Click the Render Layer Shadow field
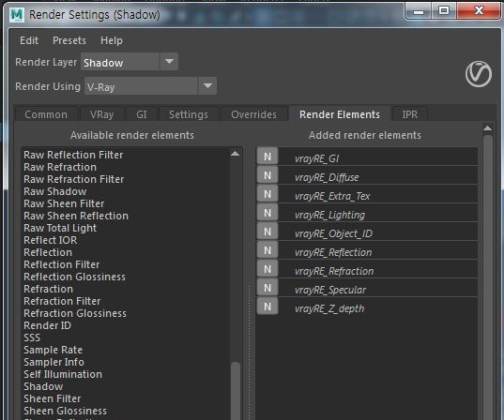This screenshot has width=504, height=420. (x=120, y=62)
